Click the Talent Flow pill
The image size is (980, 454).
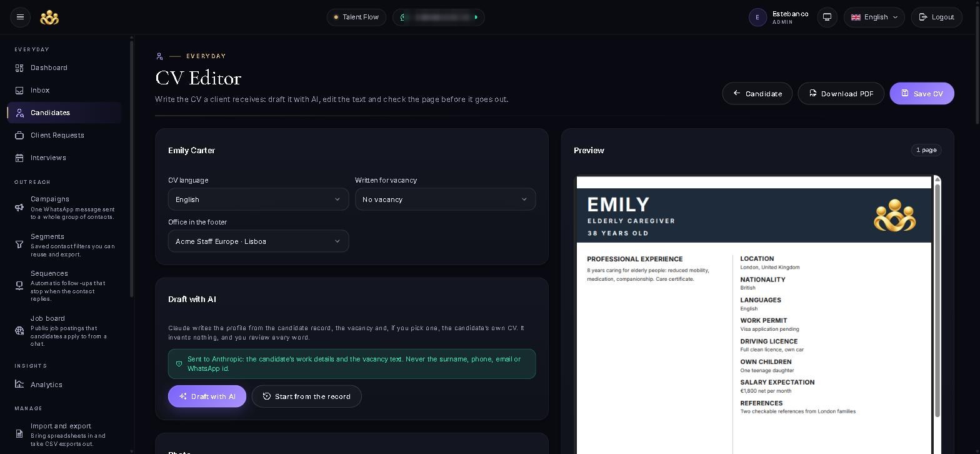point(356,17)
